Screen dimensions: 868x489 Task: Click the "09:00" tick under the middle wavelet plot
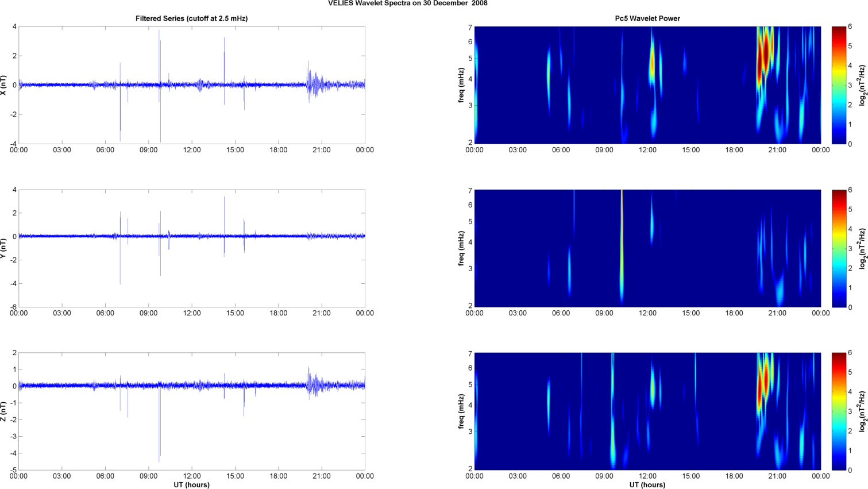pyautogui.click(x=604, y=313)
